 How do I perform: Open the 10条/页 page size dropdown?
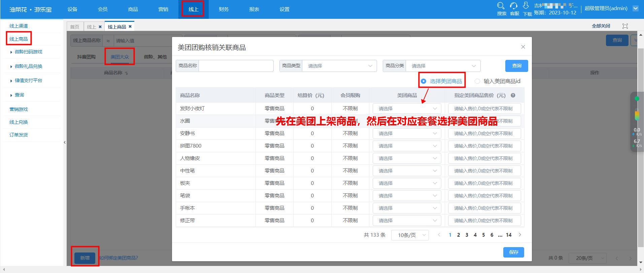[410, 235]
